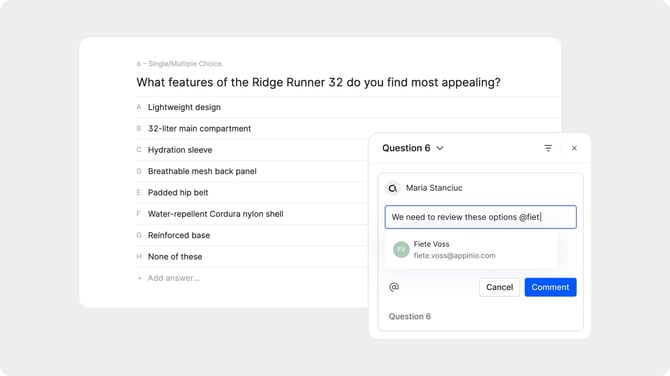Click the email fiete.voss@appinio.com

click(454, 256)
